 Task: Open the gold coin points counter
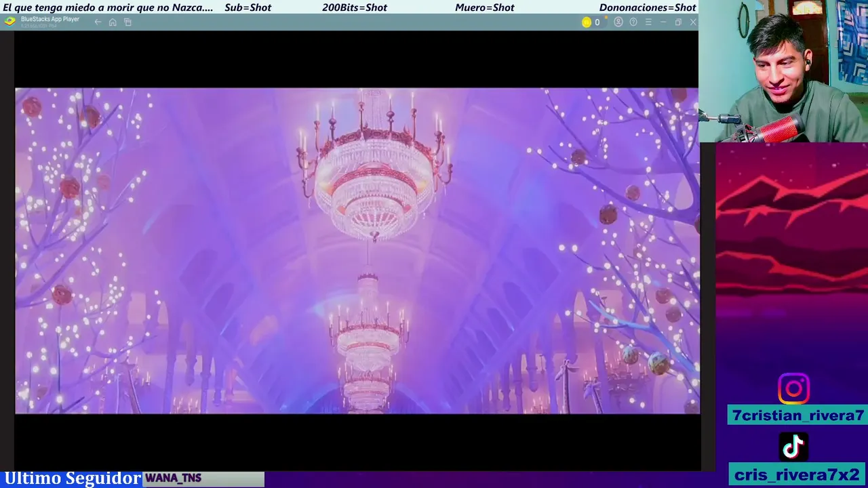[x=591, y=22]
